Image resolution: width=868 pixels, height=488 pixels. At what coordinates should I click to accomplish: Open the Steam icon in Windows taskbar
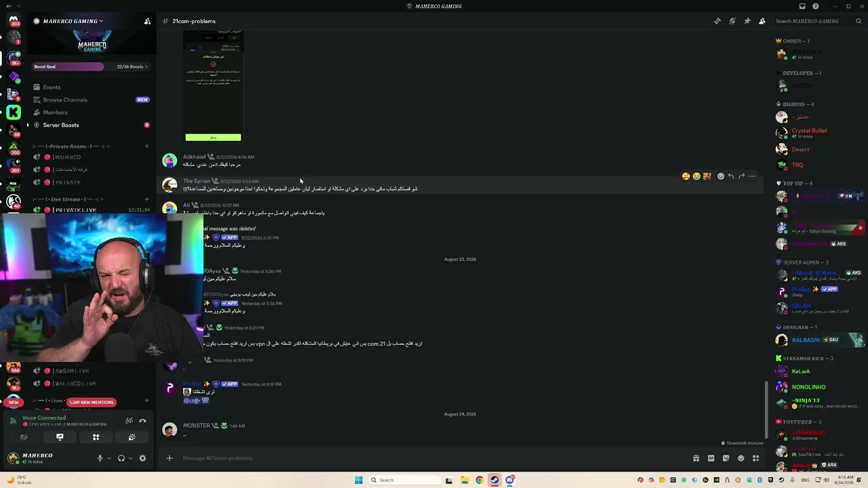click(494, 480)
